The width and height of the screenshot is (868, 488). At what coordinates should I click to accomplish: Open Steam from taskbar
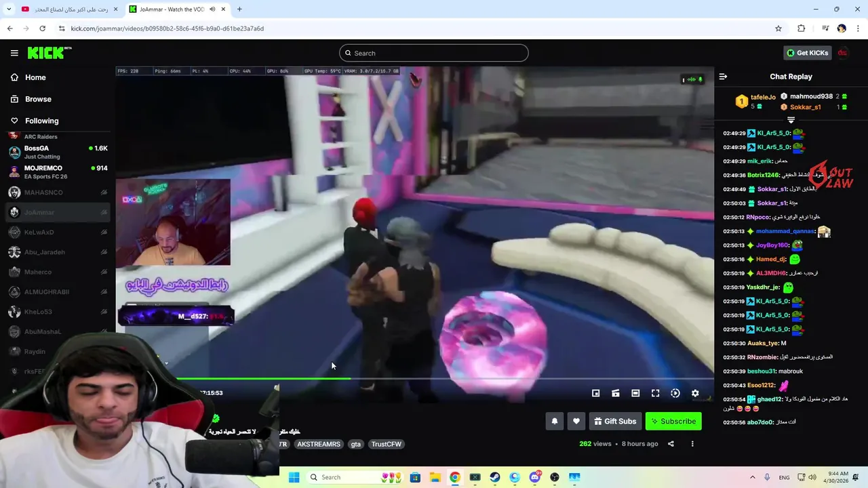(x=495, y=477)
